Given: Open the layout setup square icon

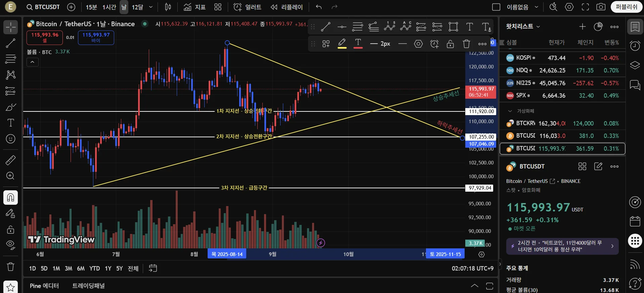Looking at the screenshot, I should [x=496, y=7].
